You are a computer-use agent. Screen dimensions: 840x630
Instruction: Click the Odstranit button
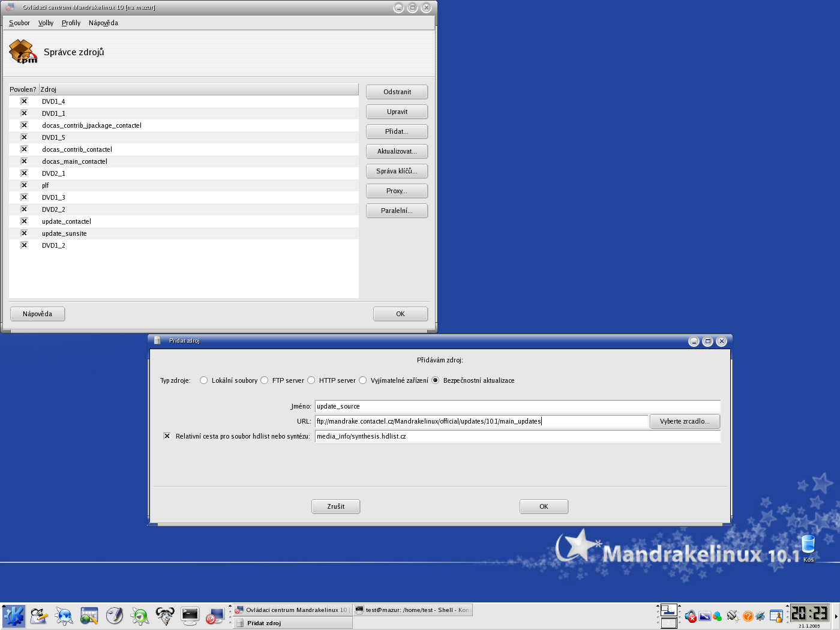pyautogui.click(x=397, y=92)
